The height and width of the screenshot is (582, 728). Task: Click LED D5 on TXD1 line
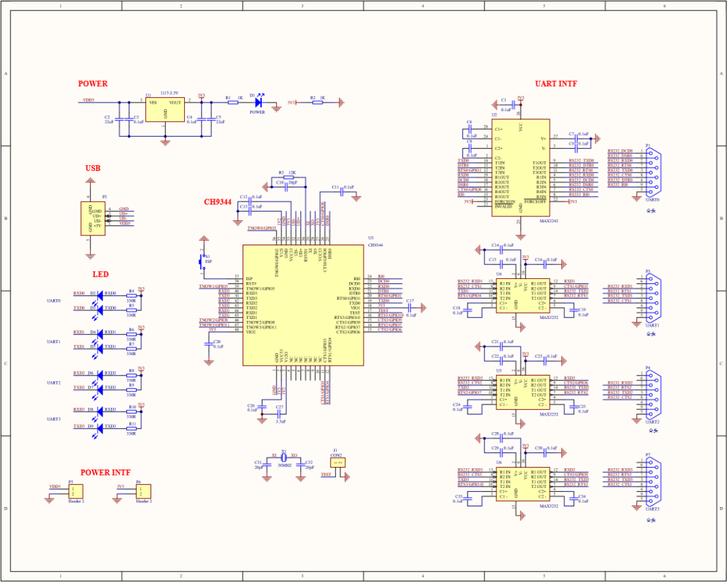(x=100, y=348)
